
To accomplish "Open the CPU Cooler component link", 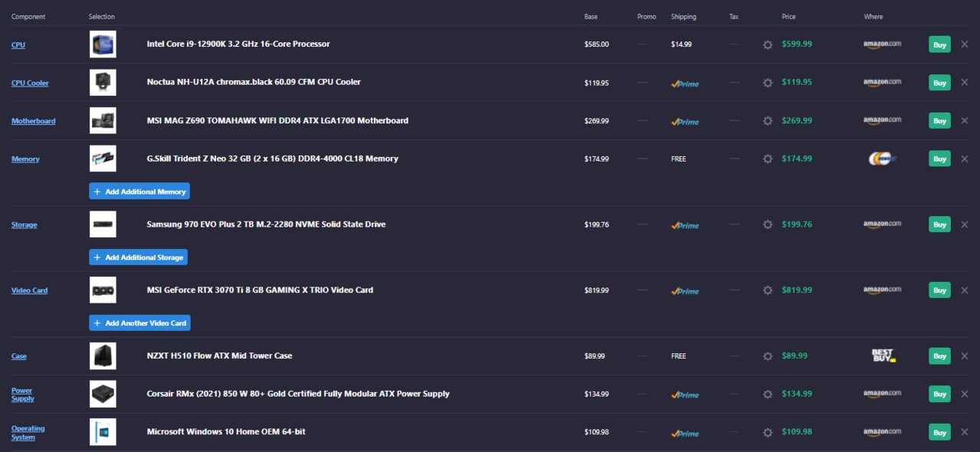I will click(x=30, y=83).
